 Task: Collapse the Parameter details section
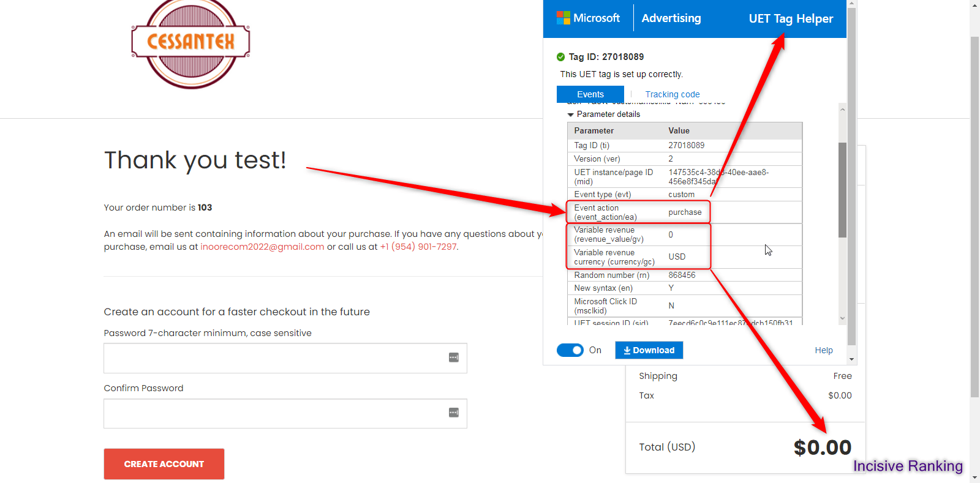571,114
